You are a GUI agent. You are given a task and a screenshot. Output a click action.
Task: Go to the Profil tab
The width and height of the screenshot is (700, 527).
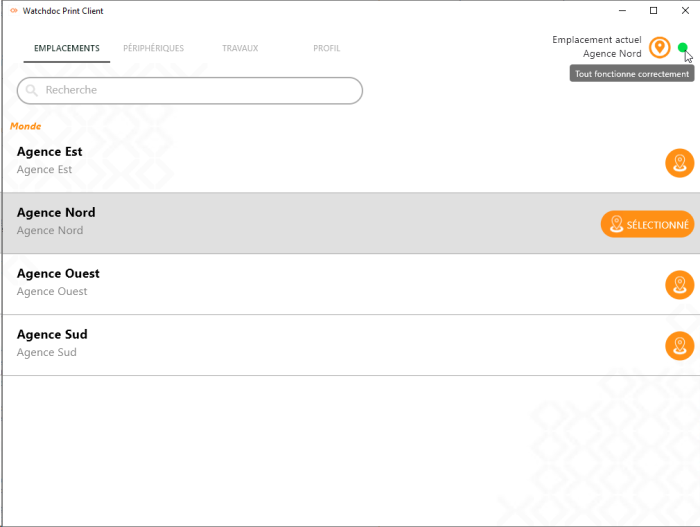click(x=327, y=48)
